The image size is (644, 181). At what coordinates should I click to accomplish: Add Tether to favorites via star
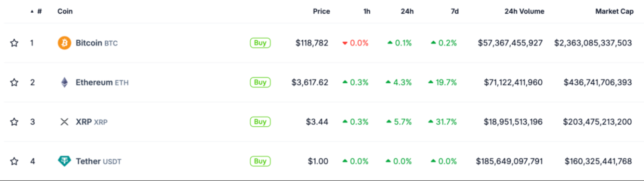(x=14, y=161)
